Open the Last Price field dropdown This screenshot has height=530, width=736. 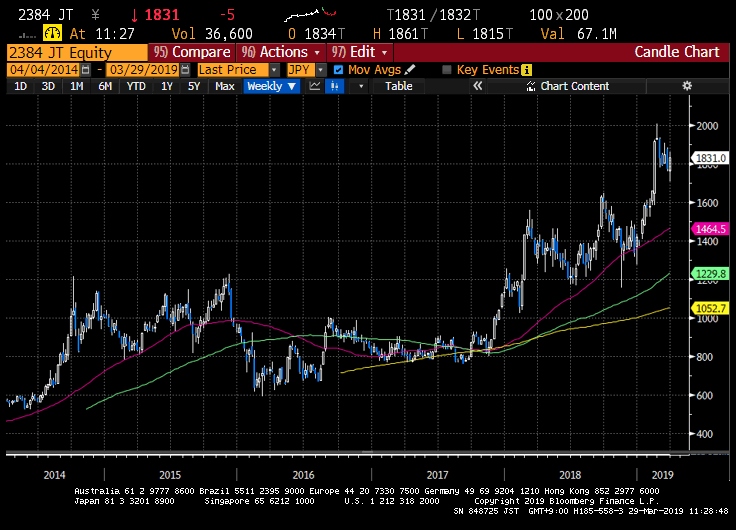point(274,70)
